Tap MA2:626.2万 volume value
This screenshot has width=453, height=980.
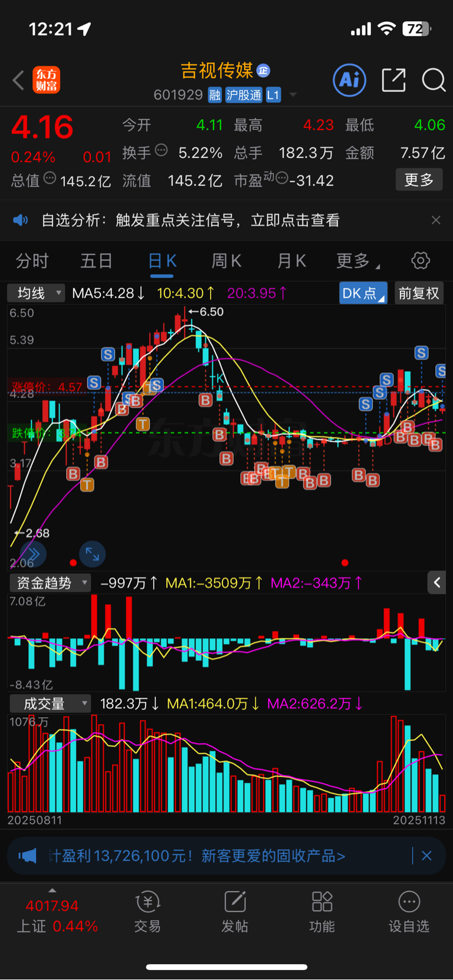(315, 704)
